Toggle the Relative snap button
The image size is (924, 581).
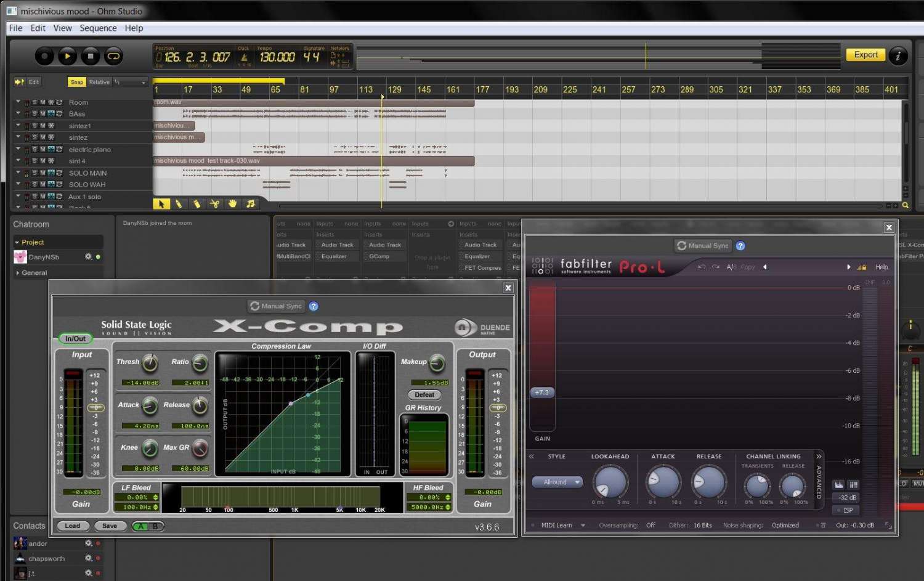[99, 82]
